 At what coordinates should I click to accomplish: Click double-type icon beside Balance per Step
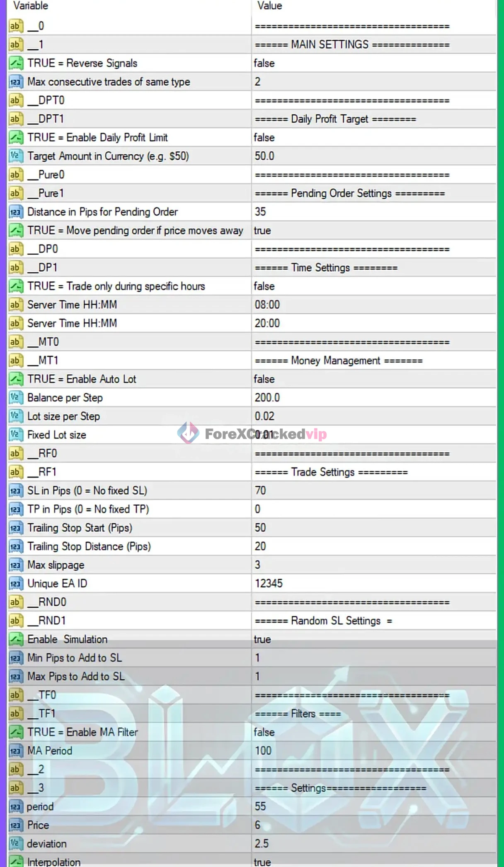pos(16,397)
